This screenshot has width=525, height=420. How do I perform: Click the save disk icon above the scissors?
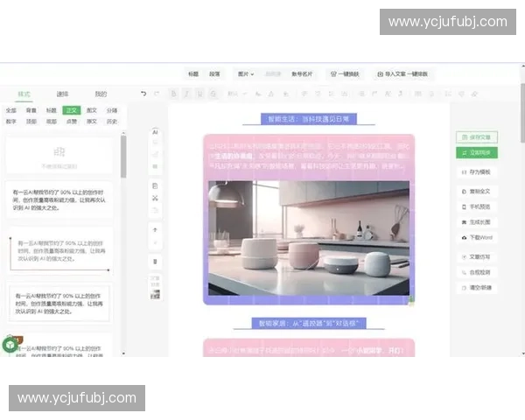pos(155,185)
